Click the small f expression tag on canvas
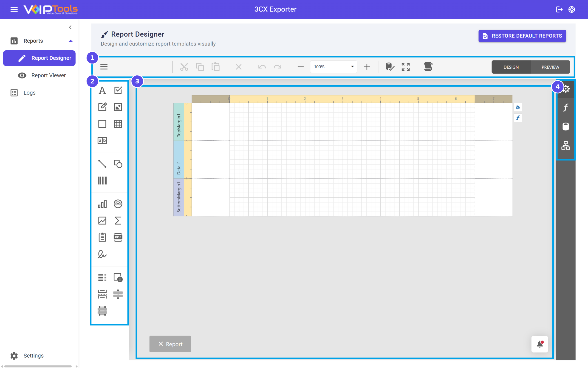Screen dimensions: 588x368 [x=518, y=118]
